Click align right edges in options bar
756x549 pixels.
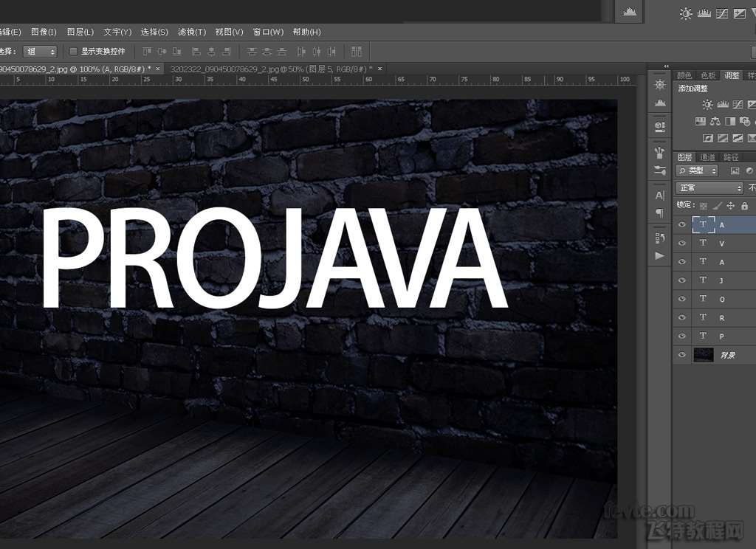[x=226, y=51]
